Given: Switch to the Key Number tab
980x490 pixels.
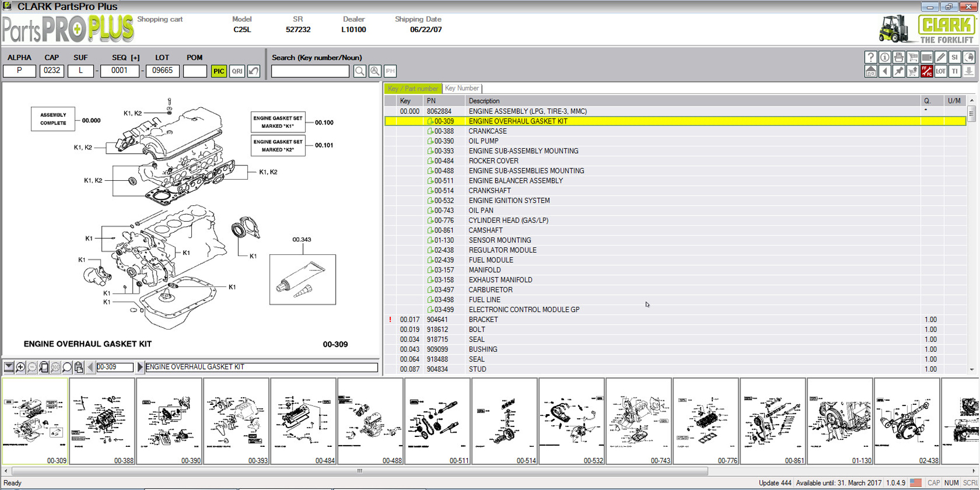Looking at the screenshot, I should [462, 88].
